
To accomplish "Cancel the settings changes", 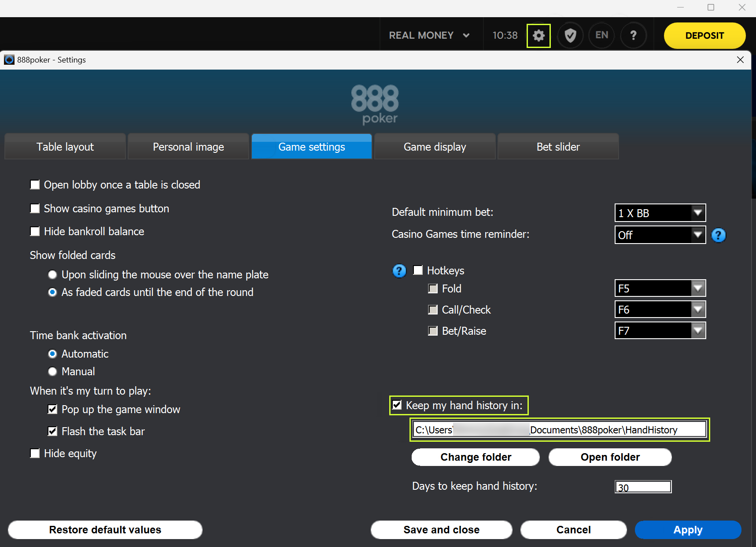I will 574,530.
